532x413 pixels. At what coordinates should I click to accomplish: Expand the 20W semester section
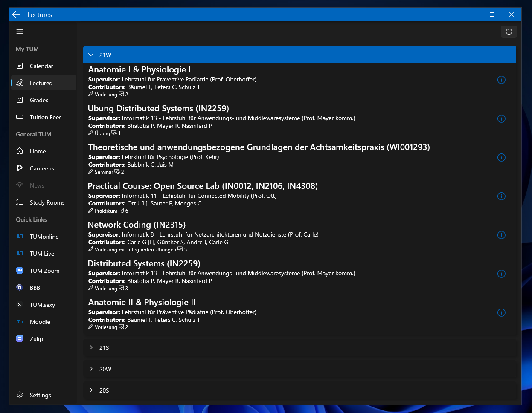coord(299,369)
